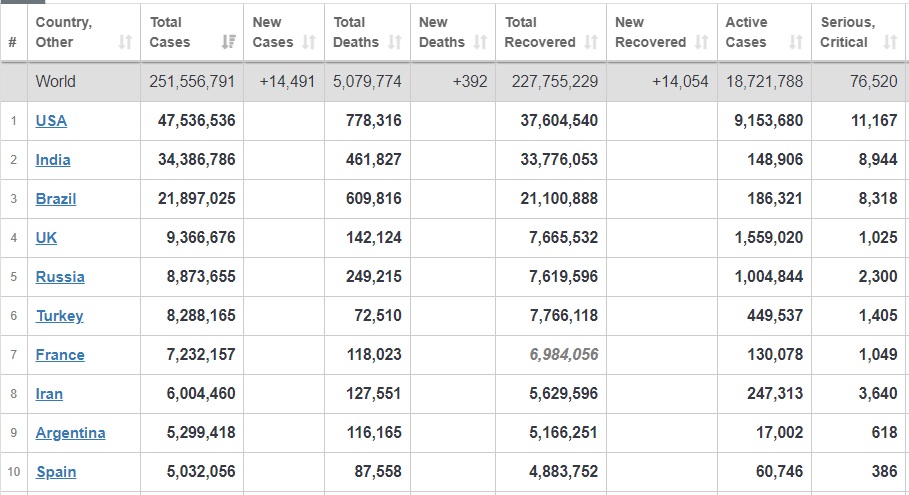
Task: Open the UK country link
Action: pyautogui.click(x=46, y=238)
